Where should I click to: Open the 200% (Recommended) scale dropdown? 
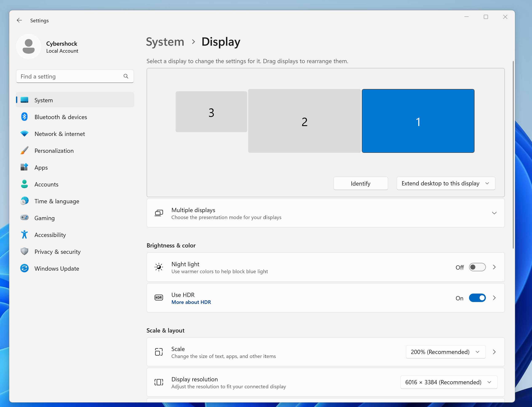[x=446, y=352]
